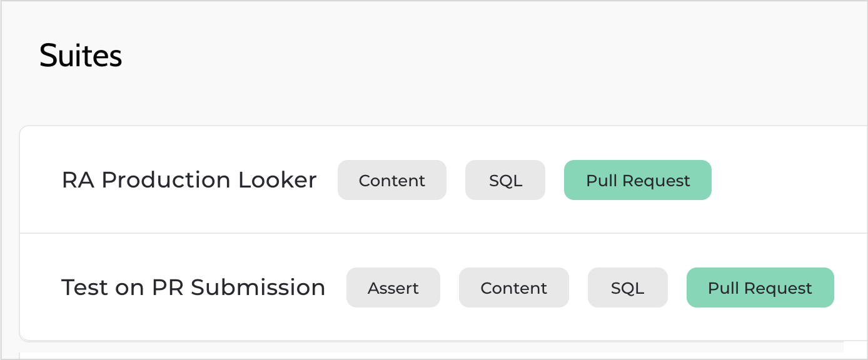868x360 pixels.
Task: Click the blank area below the Test on PR Submission row
Action: 438,351
